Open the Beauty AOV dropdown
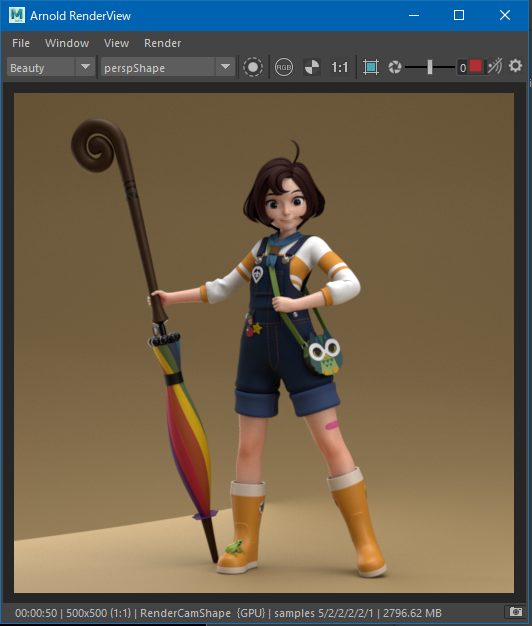 coord(51,67)
